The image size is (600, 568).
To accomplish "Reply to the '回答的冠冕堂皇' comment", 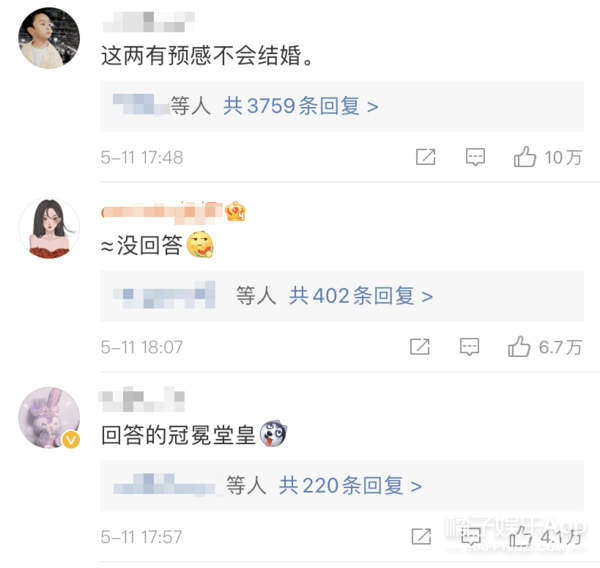I will [x=471, y=537].
